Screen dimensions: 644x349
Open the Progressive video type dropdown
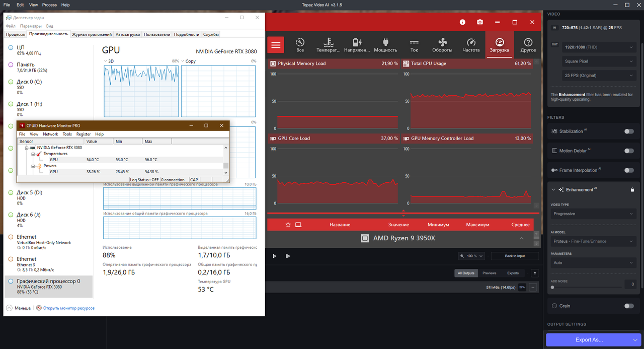point(594,214)
